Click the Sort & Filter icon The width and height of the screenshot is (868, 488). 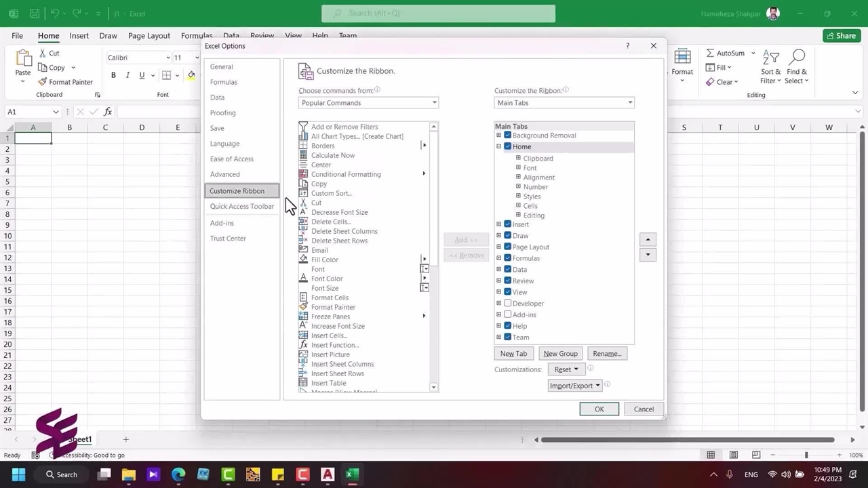770,58
